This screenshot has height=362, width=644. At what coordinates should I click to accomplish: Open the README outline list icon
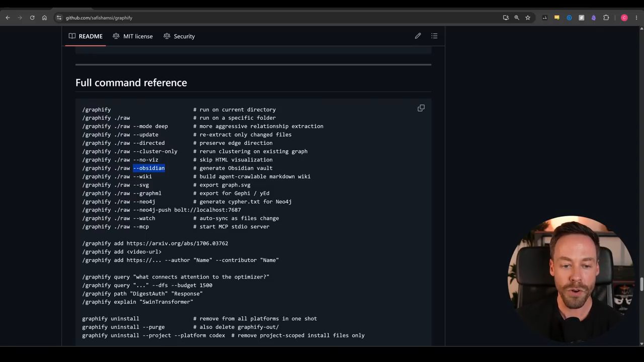click(x=434, y=36)
